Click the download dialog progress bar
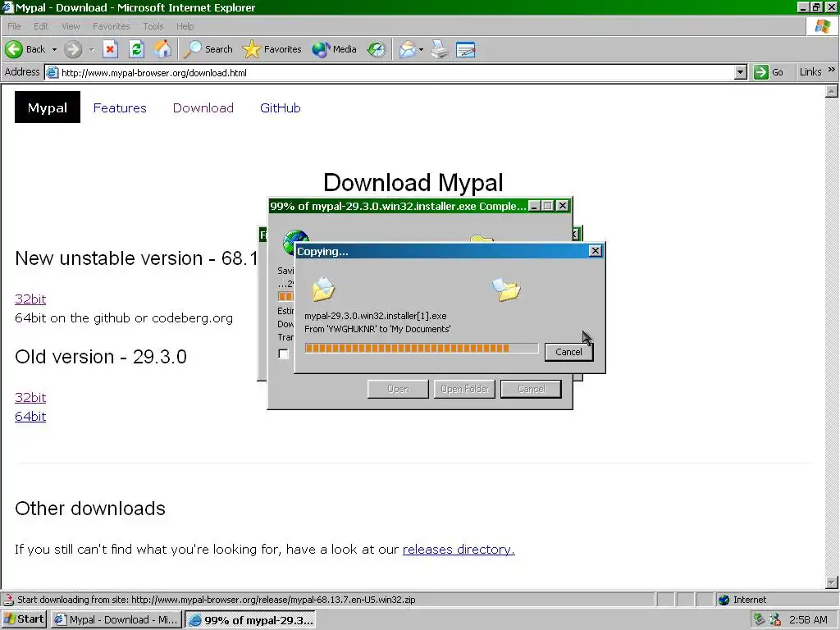The image size is (840, 630). click(285, 296)
